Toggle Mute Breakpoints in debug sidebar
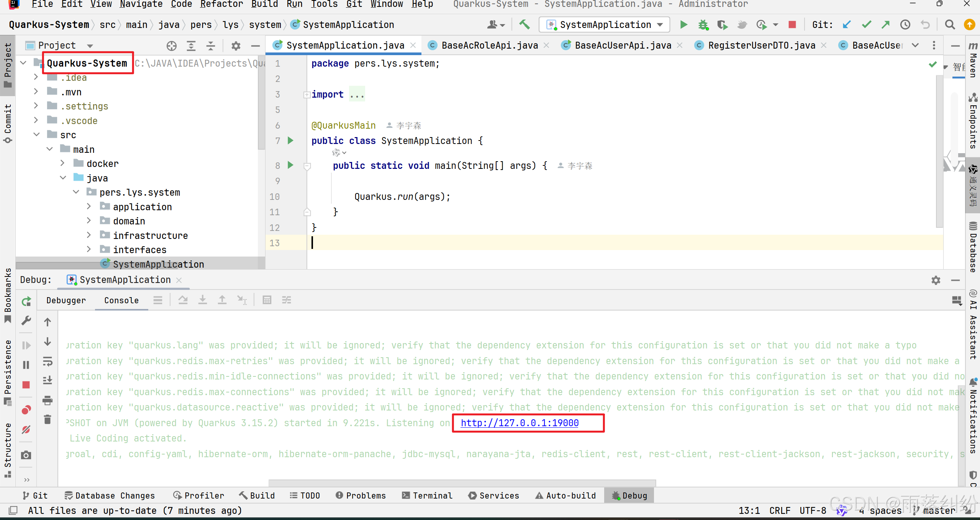The height and width of the screenshot is (520, 980). click(x=26, y=430)
